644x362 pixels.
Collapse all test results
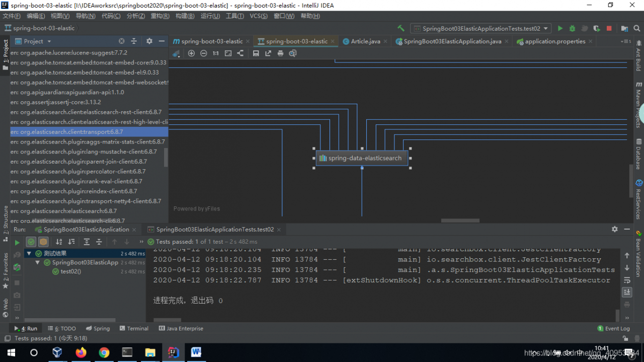pyautogui.click(x=99, y=242)
